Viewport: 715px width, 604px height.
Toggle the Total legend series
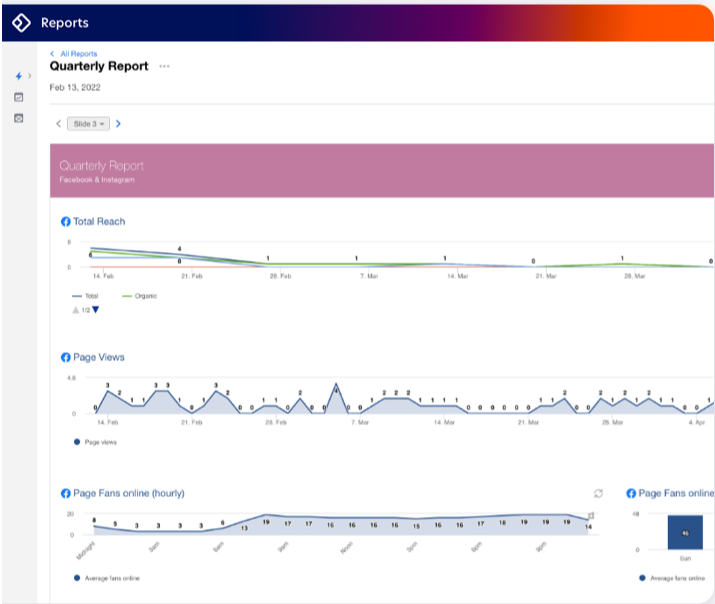(85, 296)
